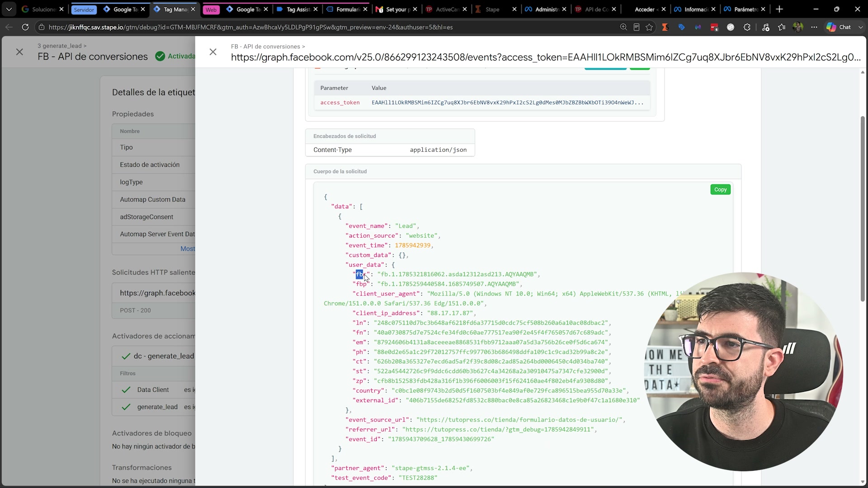Click the generate_lead filter row

(x=154, y=407)
